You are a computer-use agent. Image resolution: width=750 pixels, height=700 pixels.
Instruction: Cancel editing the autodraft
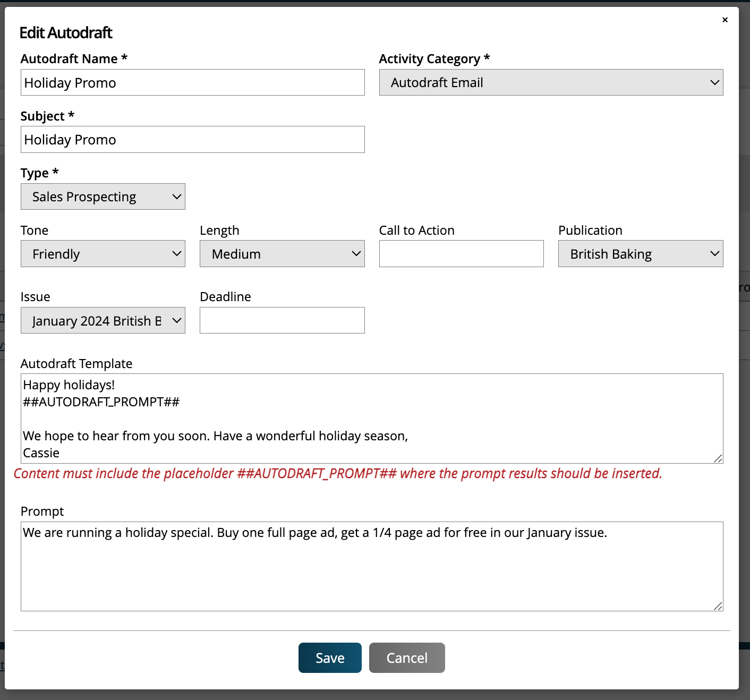point(406,658)
